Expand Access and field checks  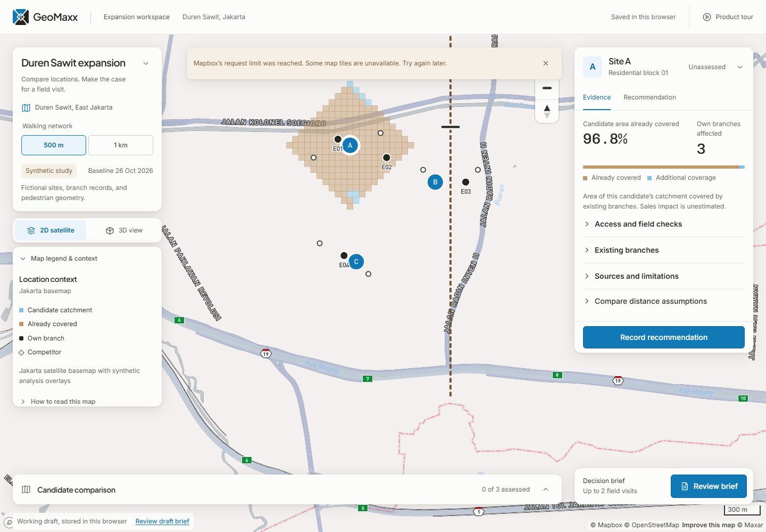click(664, 224)
